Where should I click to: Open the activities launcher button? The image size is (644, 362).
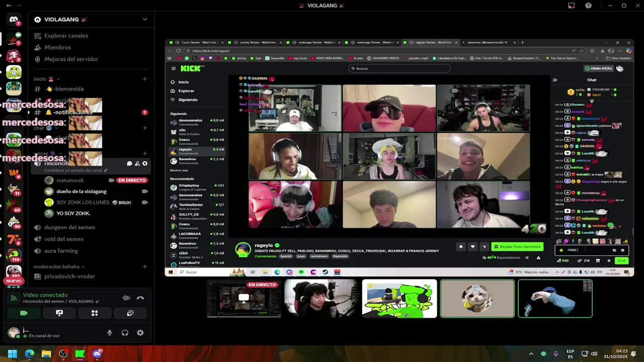95,313
